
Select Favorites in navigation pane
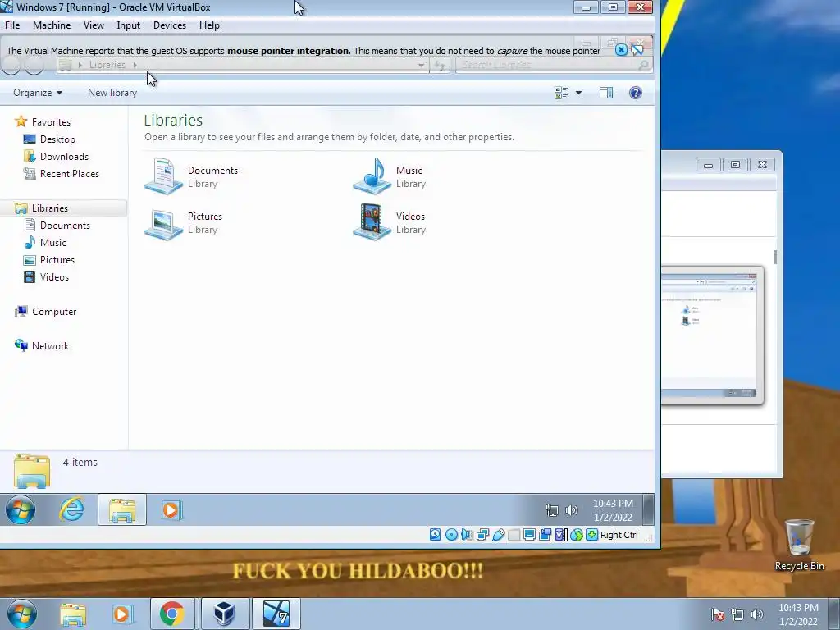pyautogui.click(x=43, y=121)
